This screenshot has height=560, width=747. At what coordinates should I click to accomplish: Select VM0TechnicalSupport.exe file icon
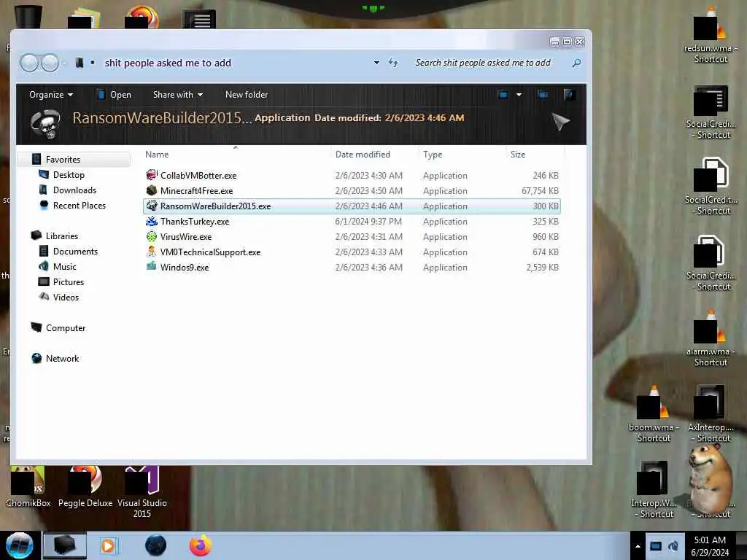[152, 252]
